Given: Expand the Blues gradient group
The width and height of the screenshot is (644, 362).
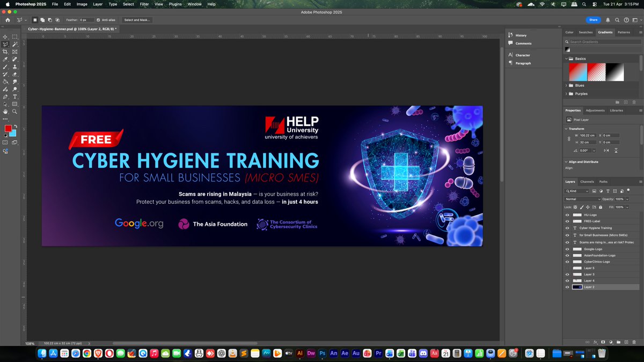Looking at the screenshot, I should pos(566,85).
